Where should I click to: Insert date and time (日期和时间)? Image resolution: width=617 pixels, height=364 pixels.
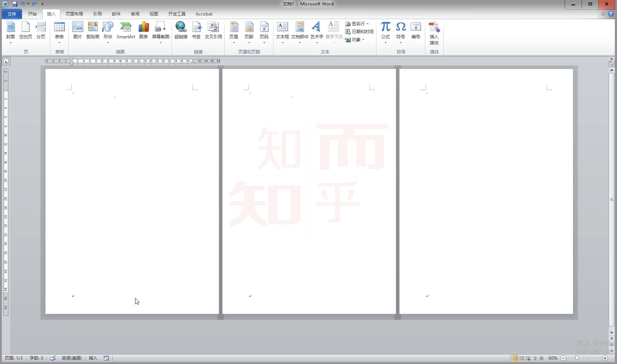360,32
